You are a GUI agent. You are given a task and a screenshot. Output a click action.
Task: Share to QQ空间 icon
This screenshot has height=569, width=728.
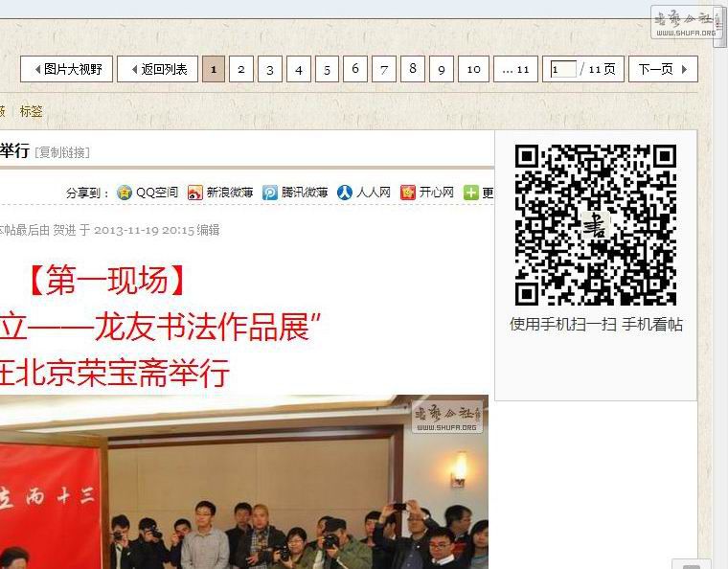pos(124,193)
